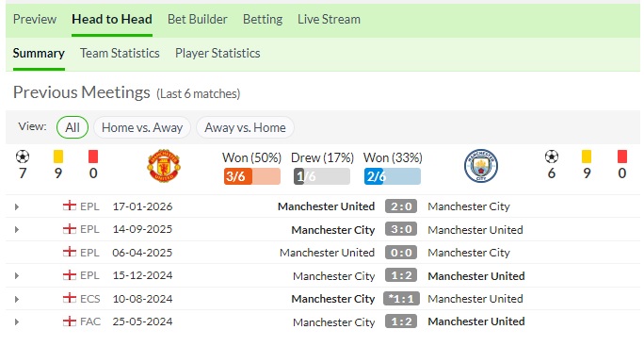Click the orange 3/6 won progress bar
Viewport: 644px width, 346px height.
[x=251, y=176]
